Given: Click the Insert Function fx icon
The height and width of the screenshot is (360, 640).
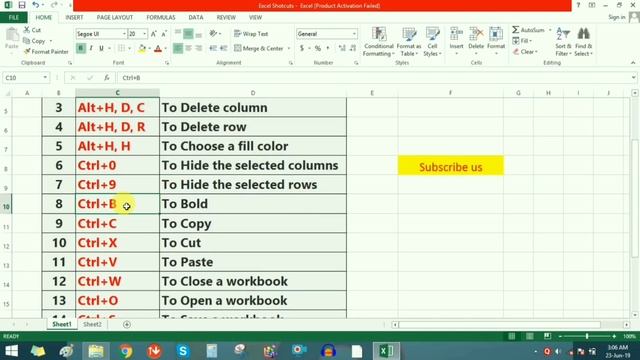Looking at the screenshot, I should (107, 78).
